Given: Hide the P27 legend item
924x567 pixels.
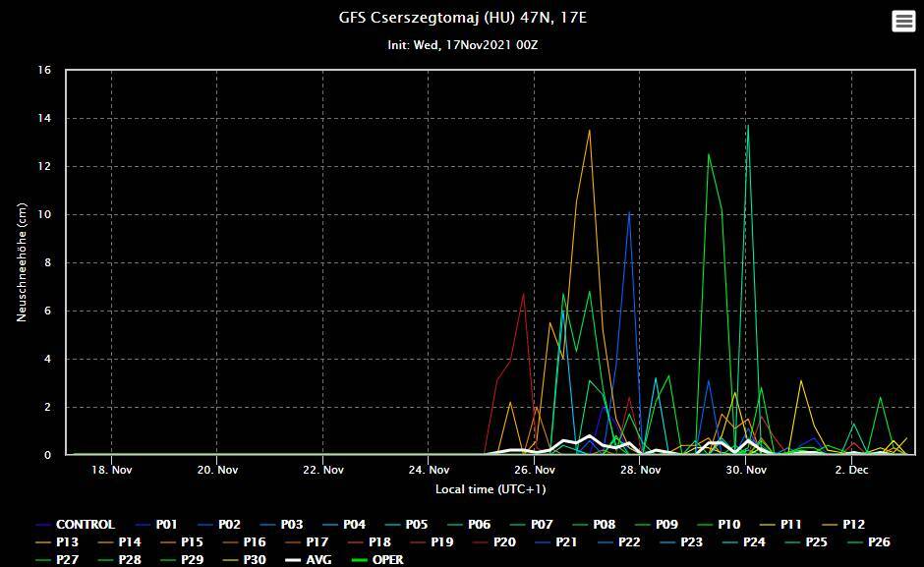Looking at the screenshot, I should coord(65,560).
